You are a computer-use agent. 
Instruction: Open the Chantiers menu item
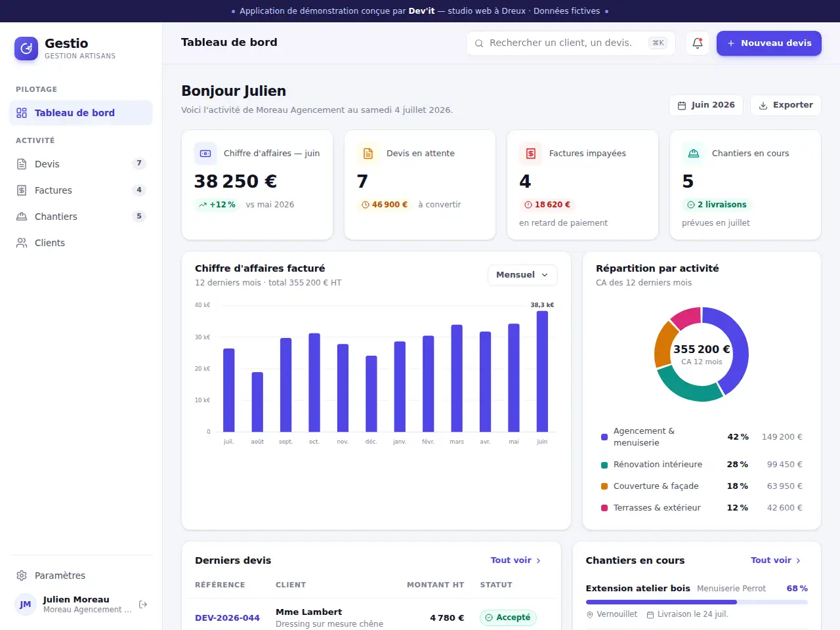81,217
